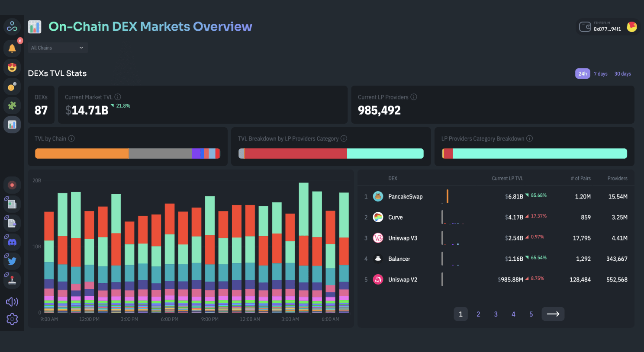Click orange segment in TVL by Chain bar
Screen dimensions: 644x352
[x=81, y=154]
